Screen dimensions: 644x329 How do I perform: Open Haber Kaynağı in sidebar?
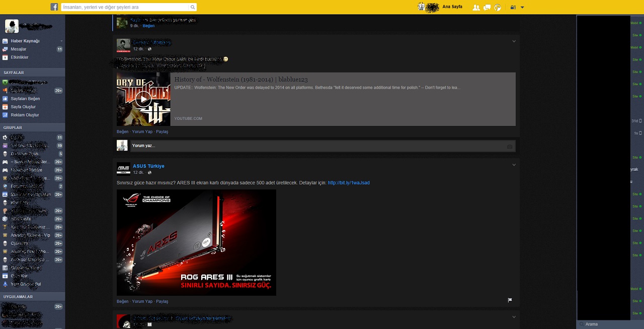click(25, 41)
